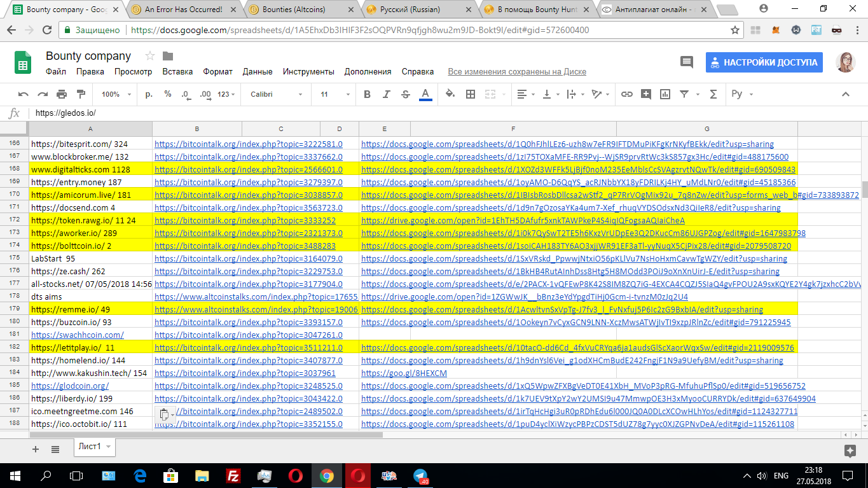Open the Файл menu
This screenshot has width=868, height=488.
point(56,72)
